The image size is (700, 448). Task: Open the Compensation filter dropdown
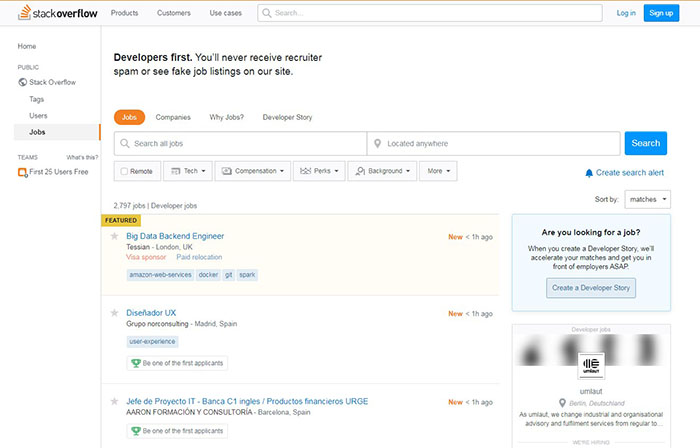[253, 171]
